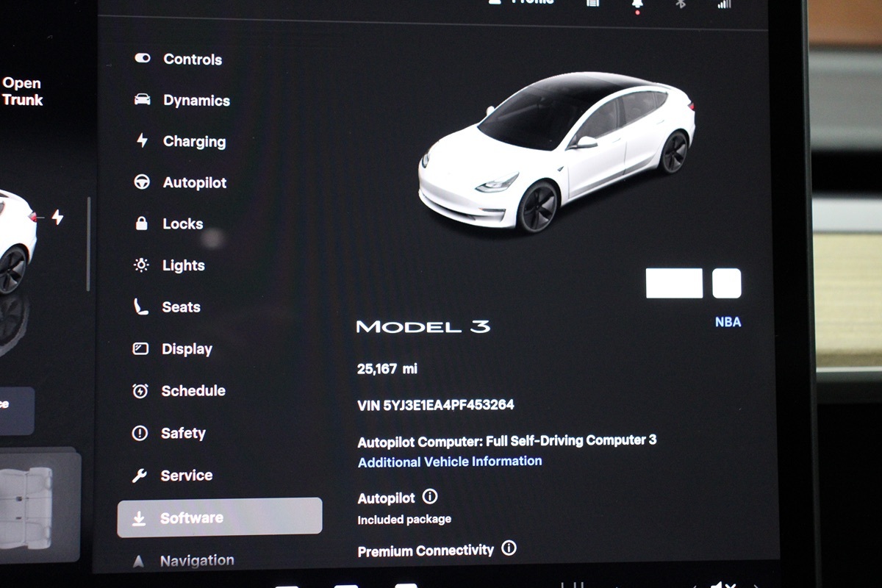Select the highlighted Software tab

(219, 517)
